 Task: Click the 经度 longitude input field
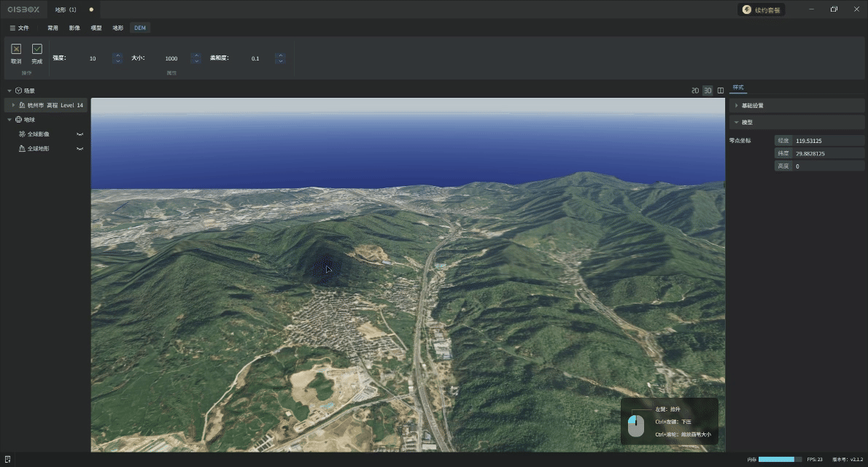pyautogui.click(x=829, y=141)
